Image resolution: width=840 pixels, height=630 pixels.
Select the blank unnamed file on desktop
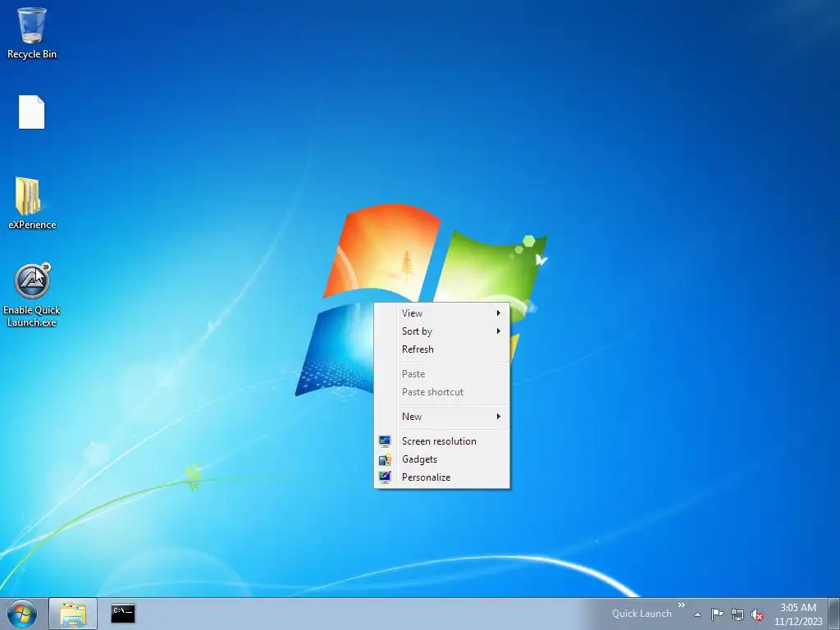32,112
